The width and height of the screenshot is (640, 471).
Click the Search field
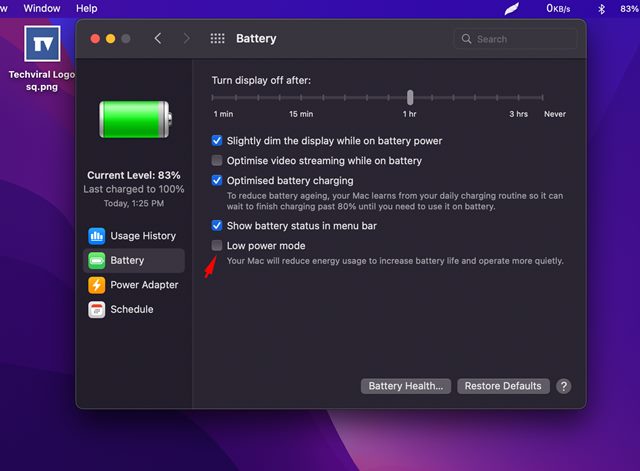516,39
